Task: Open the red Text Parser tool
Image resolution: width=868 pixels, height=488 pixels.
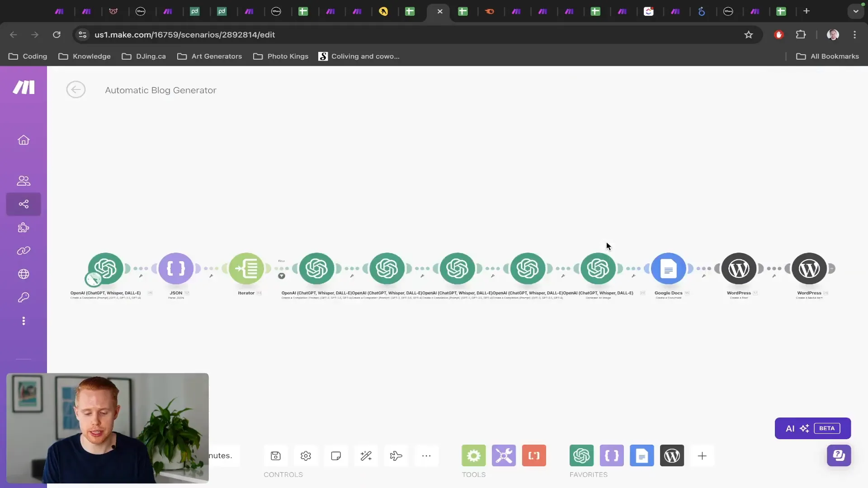Action: tap(534, 455)
